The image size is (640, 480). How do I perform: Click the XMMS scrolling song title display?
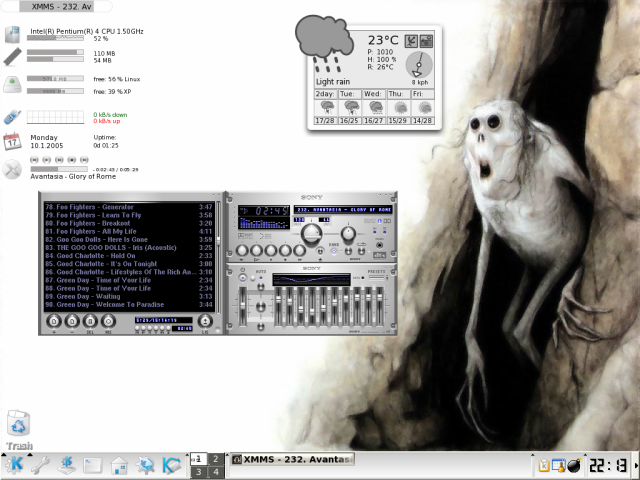click(x=343, y=210)
